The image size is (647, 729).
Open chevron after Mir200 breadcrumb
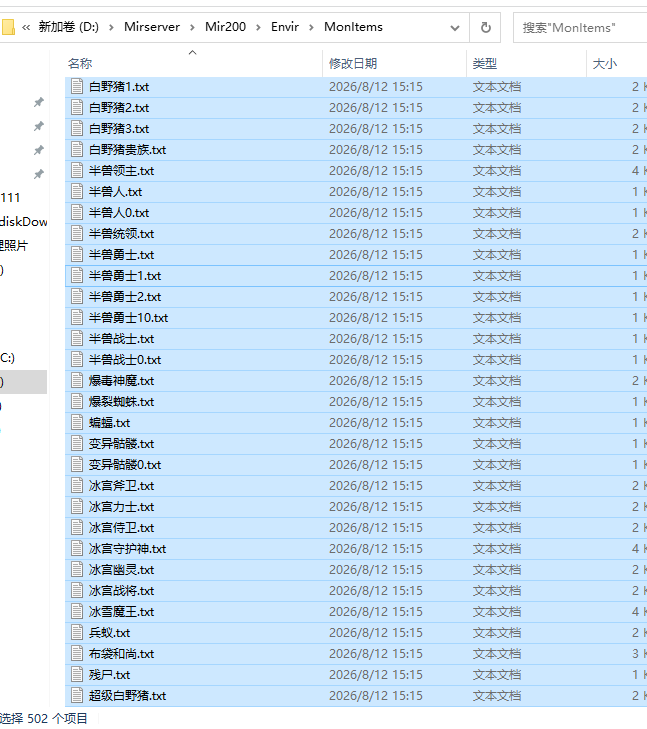[x=258, y=27]
